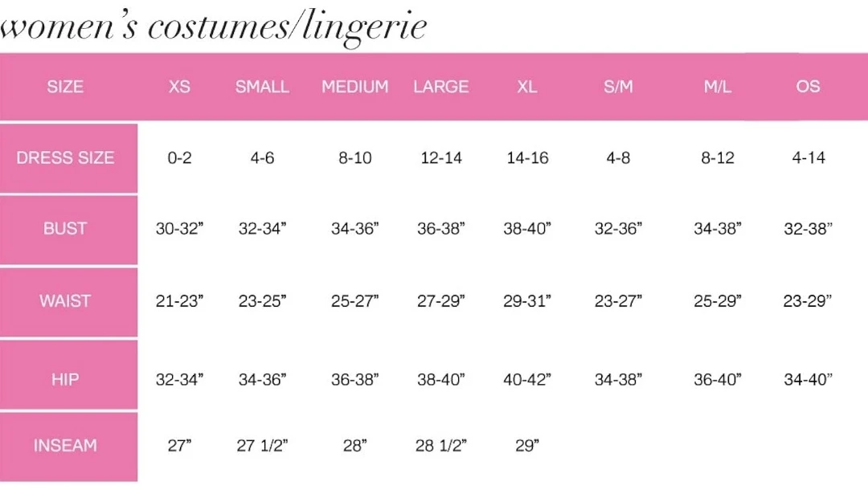The image size is (868, 490).
Task: Click the XS size column header
Action: point(179,87)
